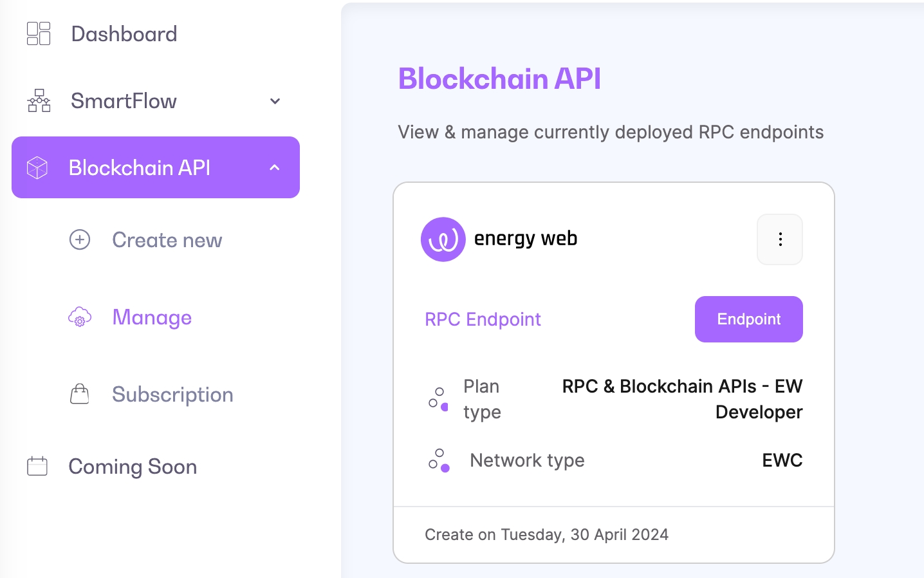This screenshot has width=924, height=578.
Task: Expand the SmartFlow chevron arrow
Action: tap(275, 101)
